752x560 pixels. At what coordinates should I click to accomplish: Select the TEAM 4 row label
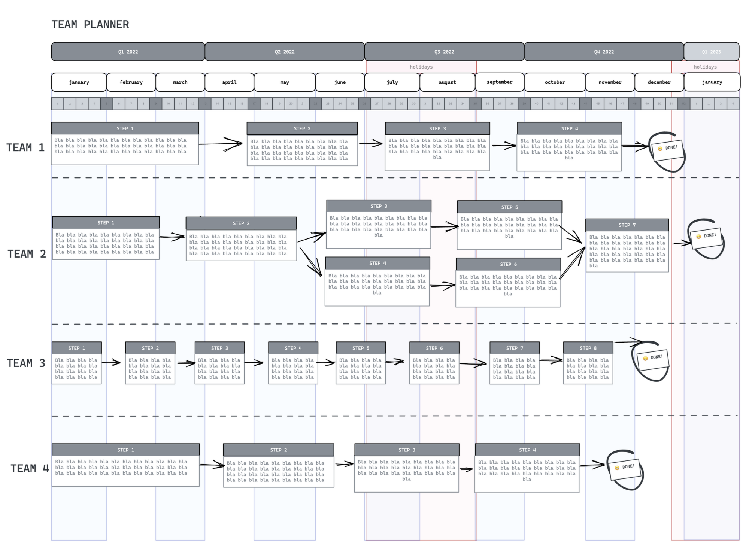[30, 468]
